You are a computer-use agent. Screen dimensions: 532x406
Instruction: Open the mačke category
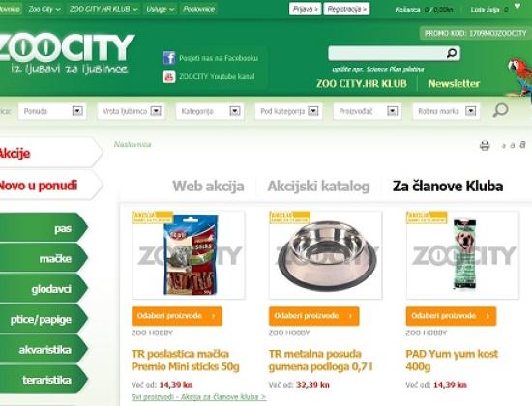click(43, 258)
